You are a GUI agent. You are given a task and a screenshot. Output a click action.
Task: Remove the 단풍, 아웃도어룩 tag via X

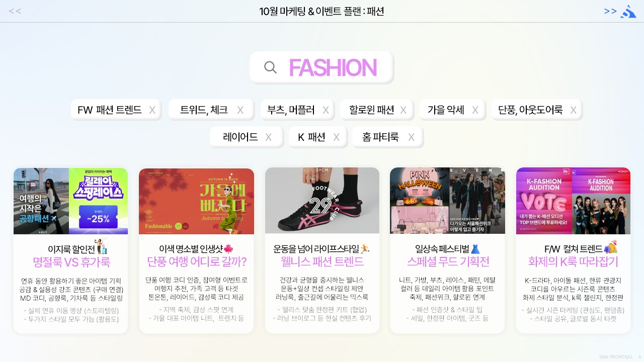point(573,110)
